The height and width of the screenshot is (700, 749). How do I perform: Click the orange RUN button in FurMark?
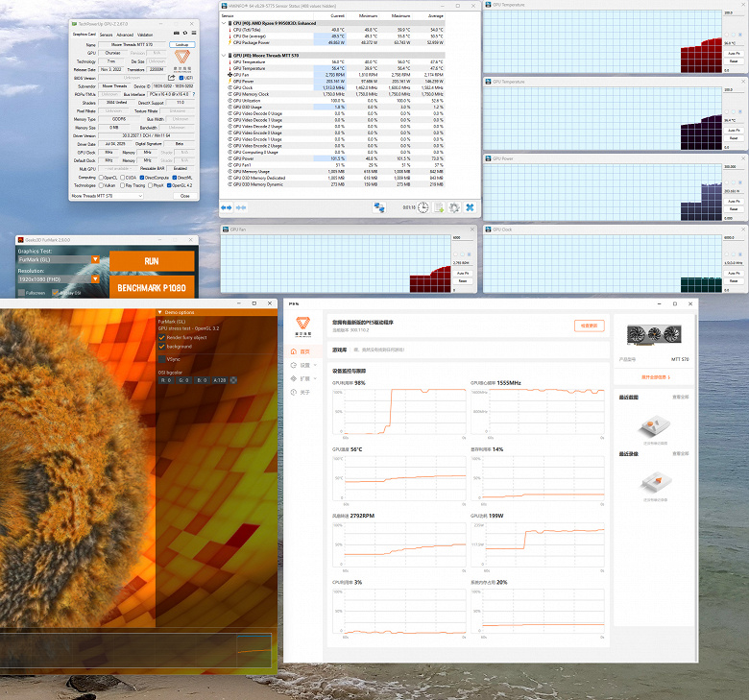click(152, 261)
